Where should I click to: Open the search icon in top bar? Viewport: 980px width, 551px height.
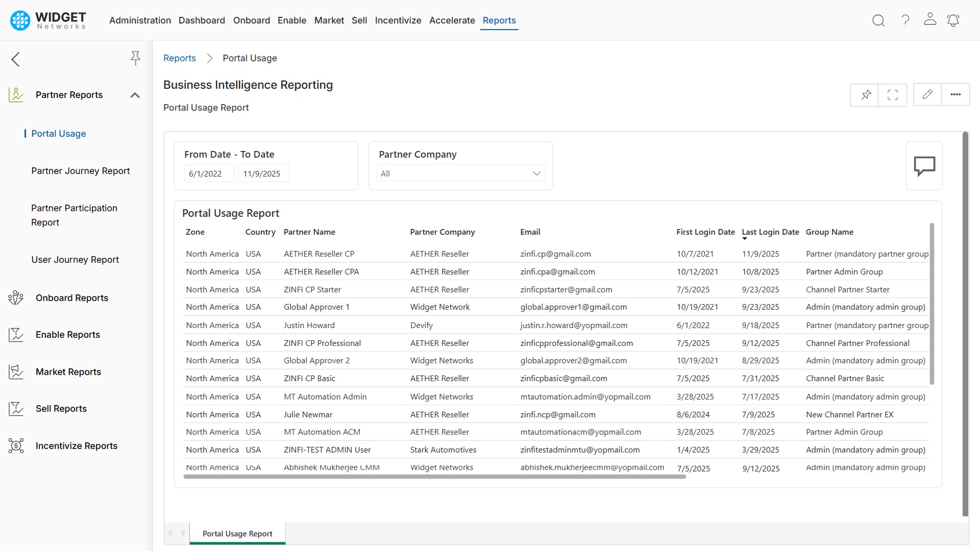(878, 20)
